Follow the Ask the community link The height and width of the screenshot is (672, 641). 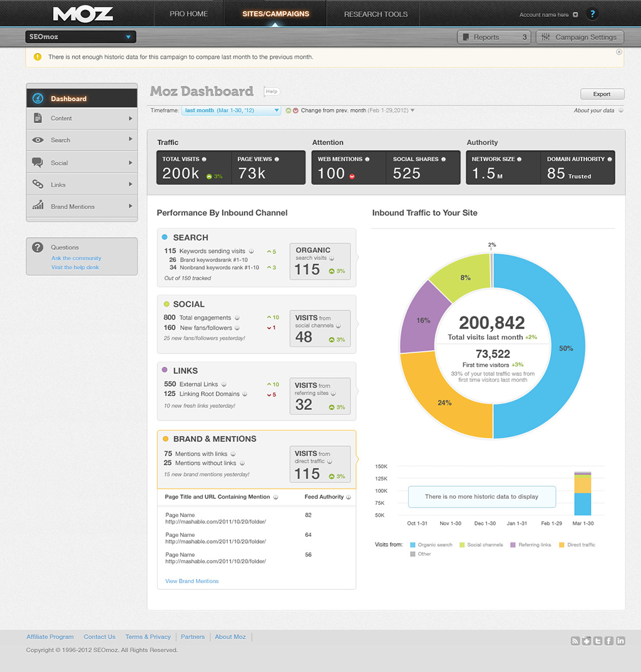(76, 258)
